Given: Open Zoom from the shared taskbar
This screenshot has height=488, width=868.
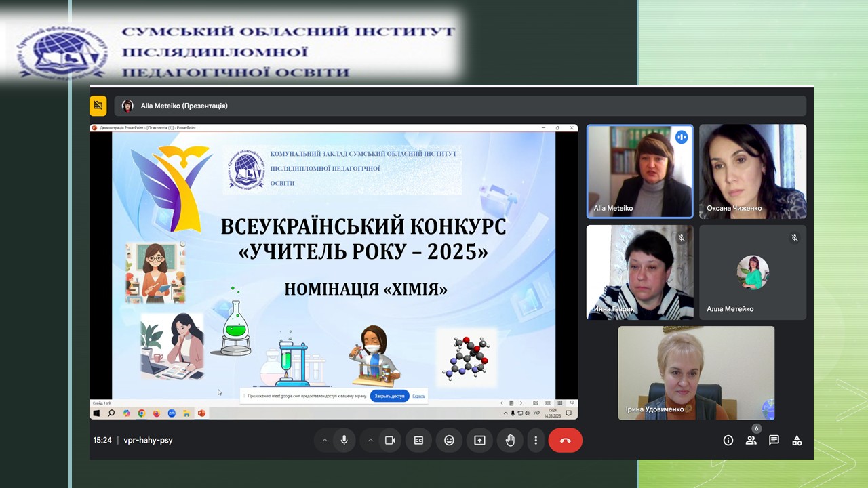Looking at the screenshot, I should tap(172, 413).
